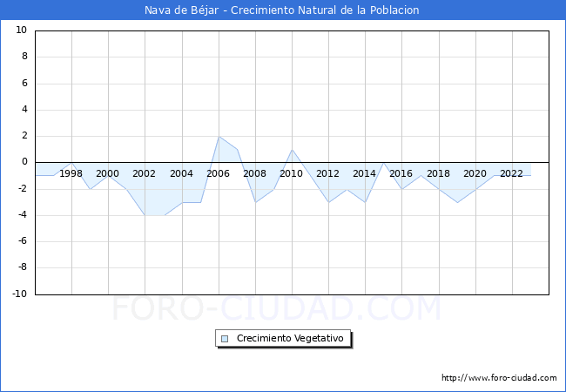
Task: Click the y-axis value -10
Action: (20, 294)
